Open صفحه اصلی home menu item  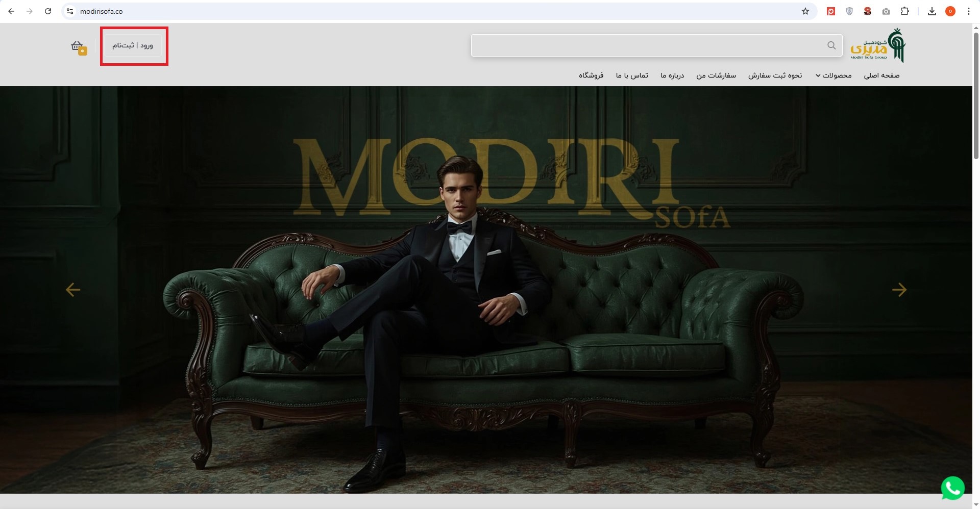coord(881,75)
